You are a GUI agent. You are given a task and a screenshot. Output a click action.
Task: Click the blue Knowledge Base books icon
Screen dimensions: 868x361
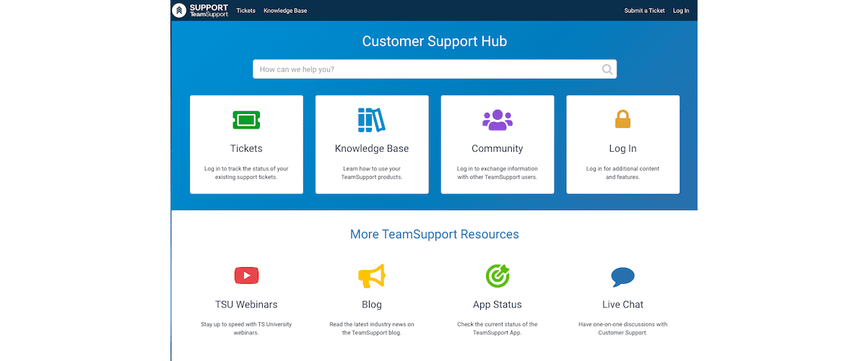371,120
